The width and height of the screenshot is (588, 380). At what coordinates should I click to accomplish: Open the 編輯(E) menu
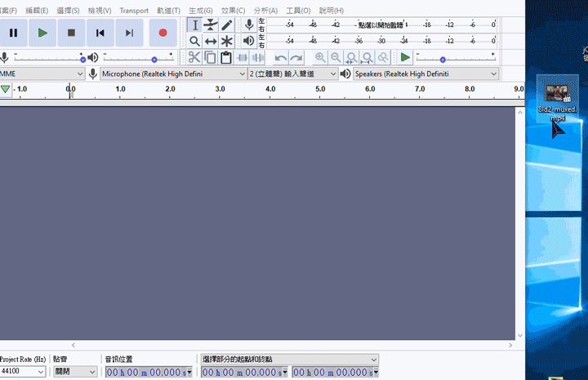pos(37,11)
